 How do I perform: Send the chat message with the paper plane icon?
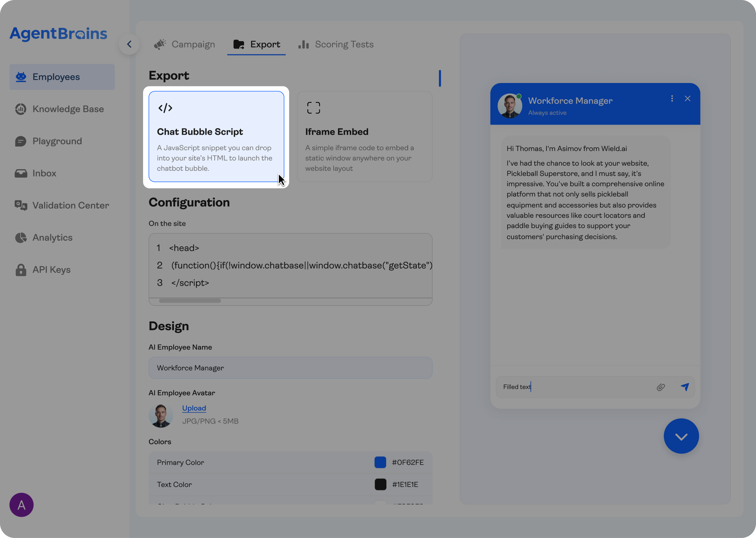click(x=685, y=387)
